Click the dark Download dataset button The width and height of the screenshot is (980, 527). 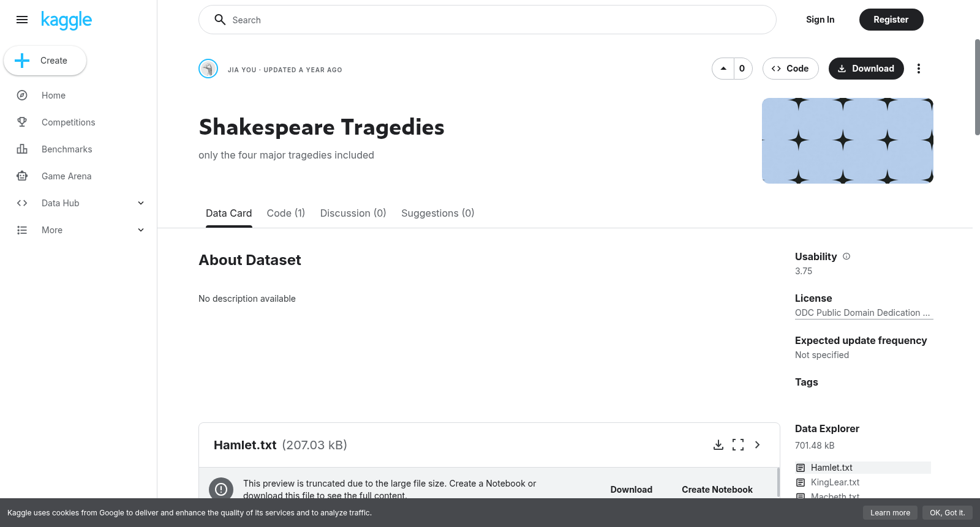coord(866,69)
